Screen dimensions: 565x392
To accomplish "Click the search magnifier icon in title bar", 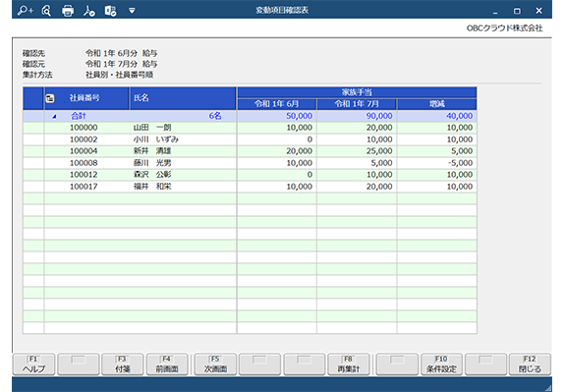I will pos(46,11).
